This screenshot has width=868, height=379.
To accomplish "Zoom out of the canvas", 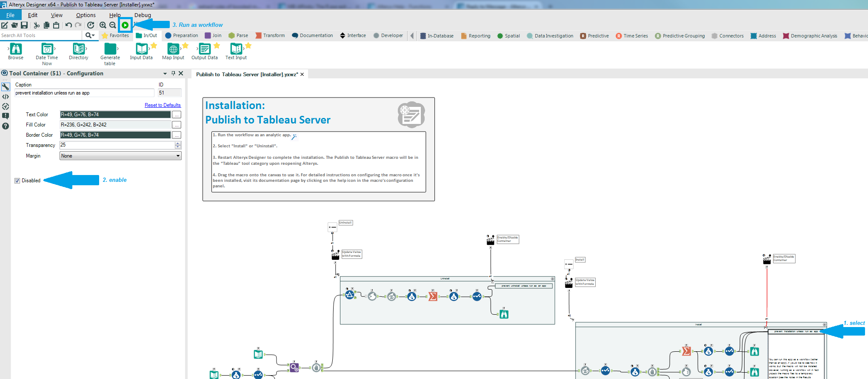I will pos(113,25).
